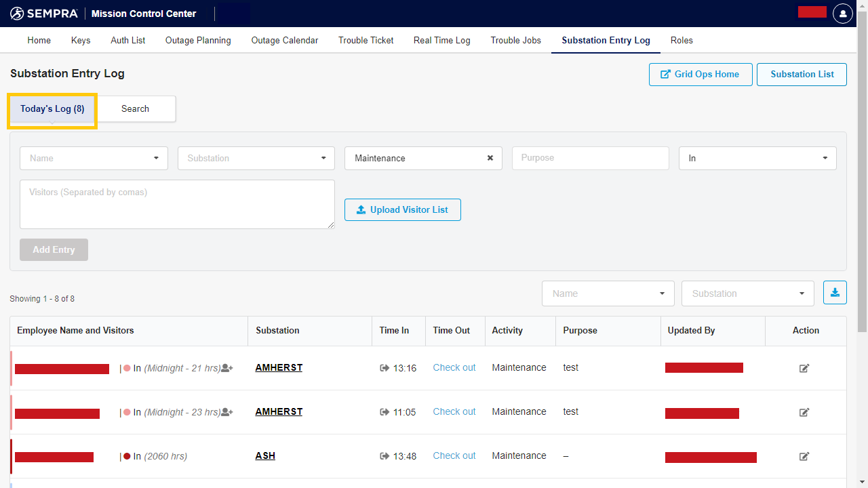The image size is (868, 488).
Task: Click the download export icon button
Action: coord(835,293)
